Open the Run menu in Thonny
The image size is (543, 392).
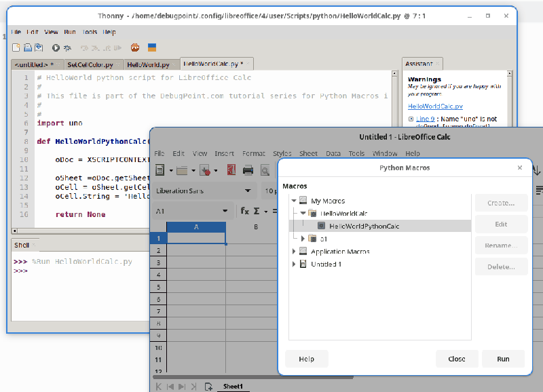70,32
